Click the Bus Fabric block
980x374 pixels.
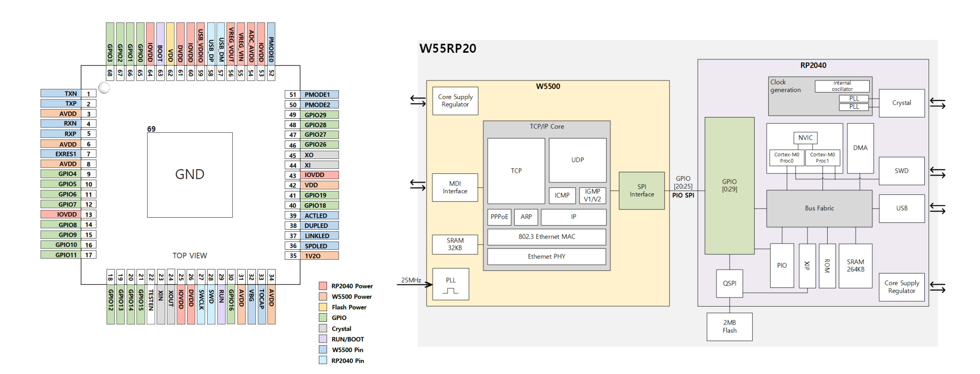tap(820, 209)
